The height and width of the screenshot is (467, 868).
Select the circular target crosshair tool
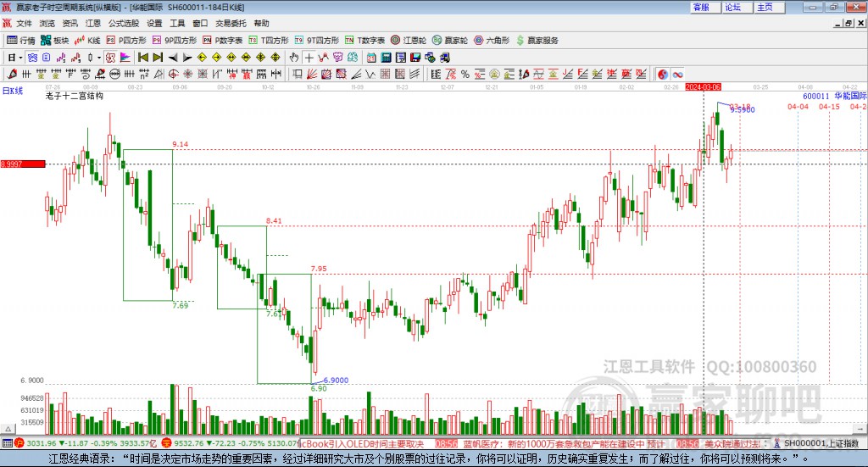tap(173, 74)
